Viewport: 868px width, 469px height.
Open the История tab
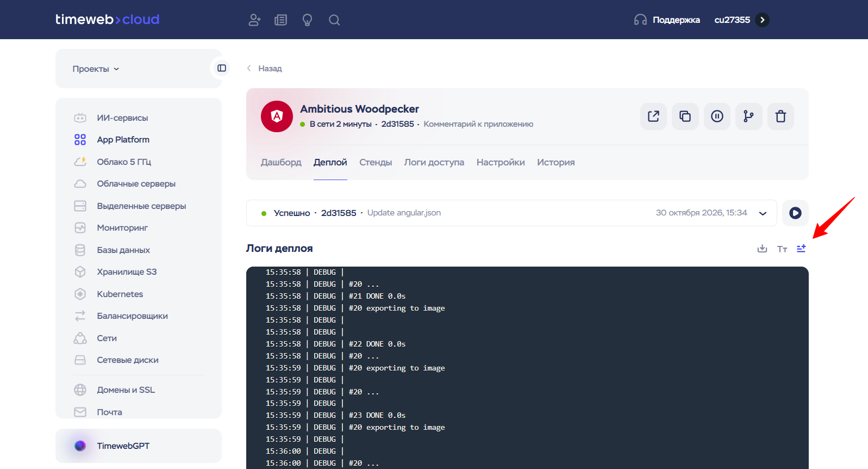coord(555,162)
